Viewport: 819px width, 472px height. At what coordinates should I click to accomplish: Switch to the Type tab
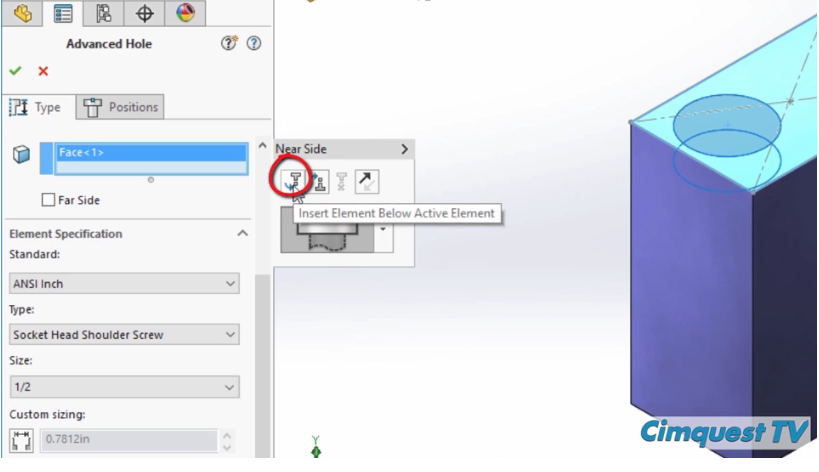37,107
